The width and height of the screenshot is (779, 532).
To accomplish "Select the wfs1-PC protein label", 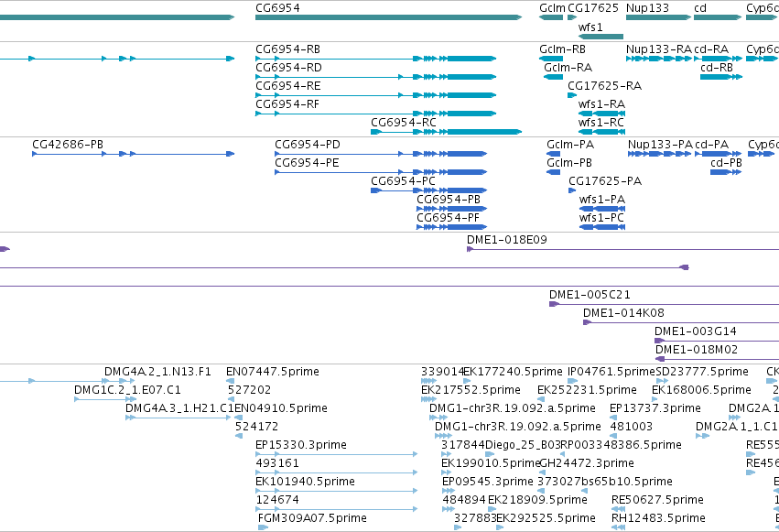I will 601,218.
